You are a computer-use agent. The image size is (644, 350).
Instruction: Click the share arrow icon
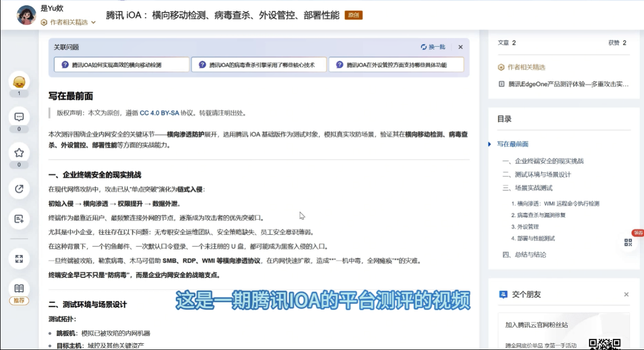[19, 188]
